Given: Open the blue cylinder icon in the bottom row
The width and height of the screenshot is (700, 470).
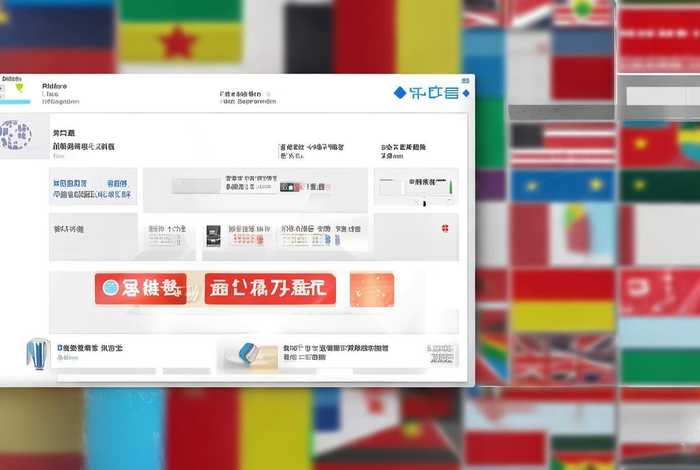Looking at the screenshot, I should click(x=37, y=354).
